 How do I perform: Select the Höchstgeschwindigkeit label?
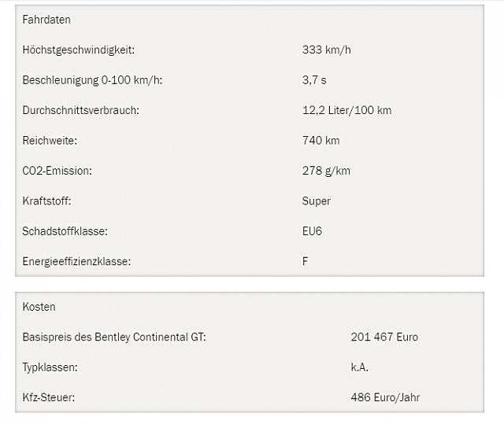click(x=79, y=50)
